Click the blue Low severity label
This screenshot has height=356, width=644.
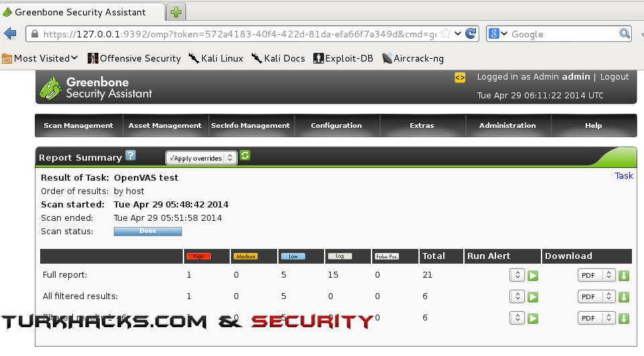pyautogui.click(x=293, y=256)
